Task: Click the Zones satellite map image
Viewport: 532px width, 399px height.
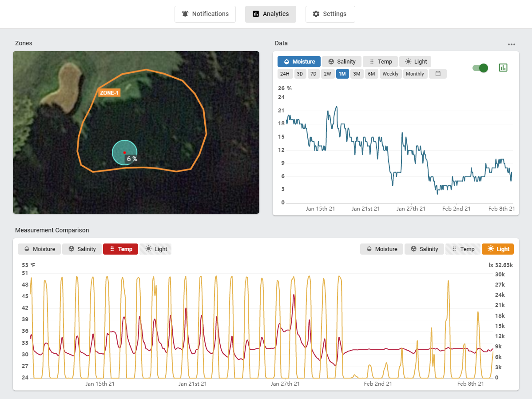Action: (x=136, y=132)
